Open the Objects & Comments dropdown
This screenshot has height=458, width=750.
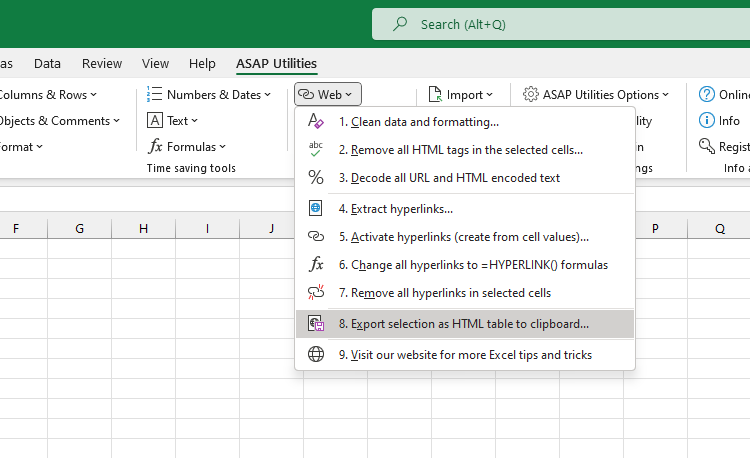[x=59, y=120]
